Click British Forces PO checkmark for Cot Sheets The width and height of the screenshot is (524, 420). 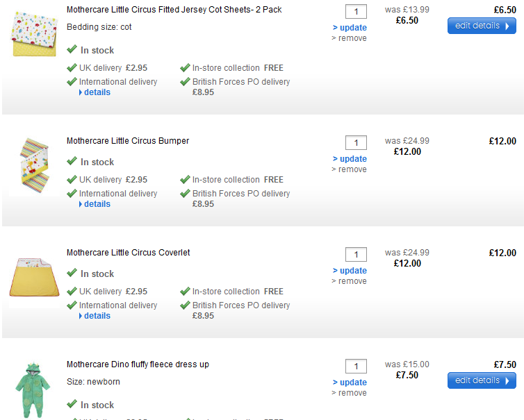[x=185, y=82]
